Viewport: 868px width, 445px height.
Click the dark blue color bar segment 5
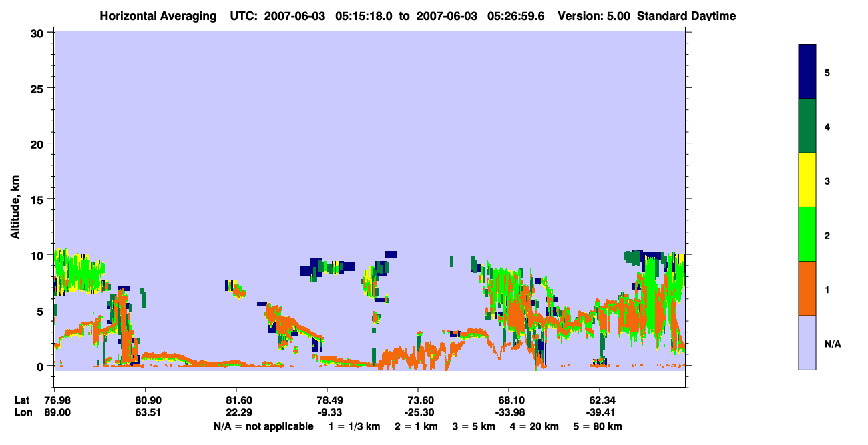[x=807, y=71]
